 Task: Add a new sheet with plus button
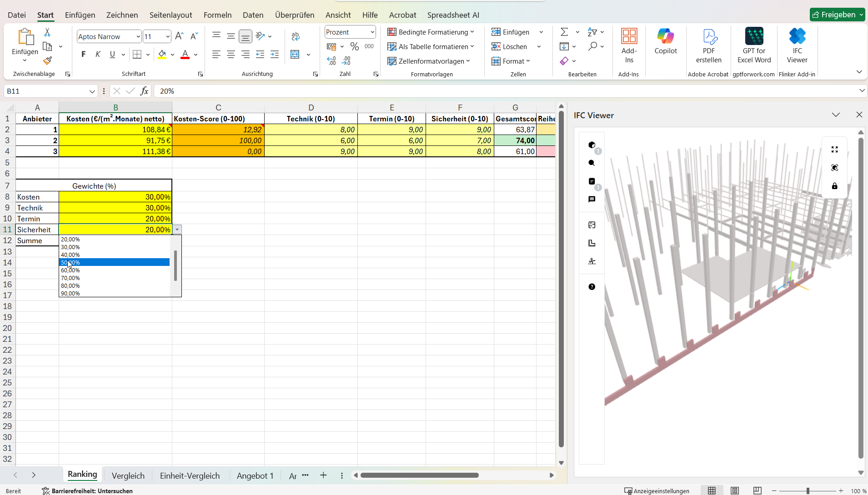click(x=323, y=475)
